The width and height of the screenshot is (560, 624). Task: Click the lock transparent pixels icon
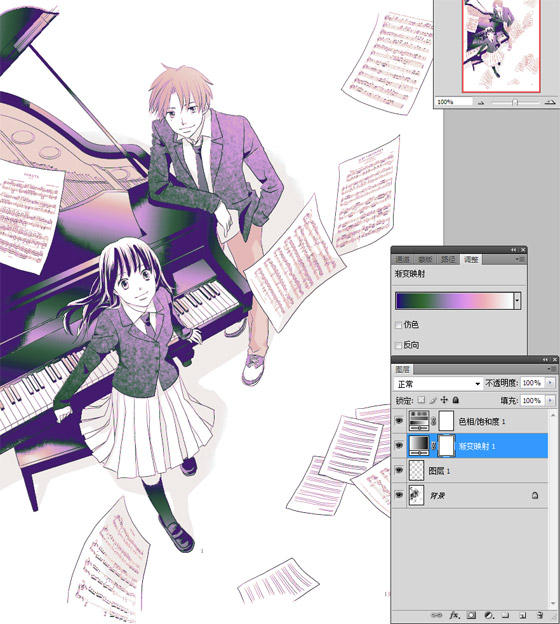tap(421, 400)
